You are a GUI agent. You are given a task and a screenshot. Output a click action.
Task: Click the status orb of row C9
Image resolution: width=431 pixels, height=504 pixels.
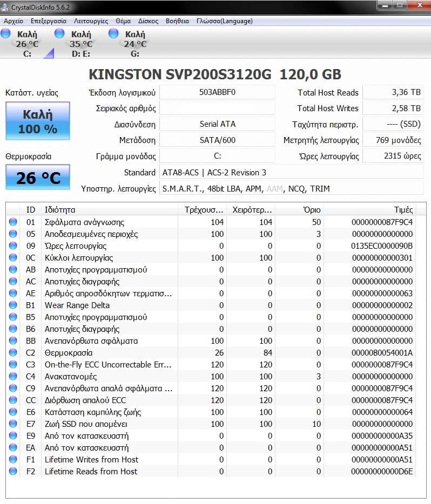click(13, 389)
